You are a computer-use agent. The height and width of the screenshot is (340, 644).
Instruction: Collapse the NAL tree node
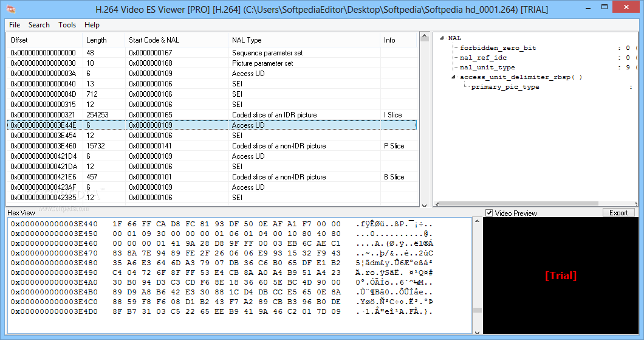[x=442, y=38]
